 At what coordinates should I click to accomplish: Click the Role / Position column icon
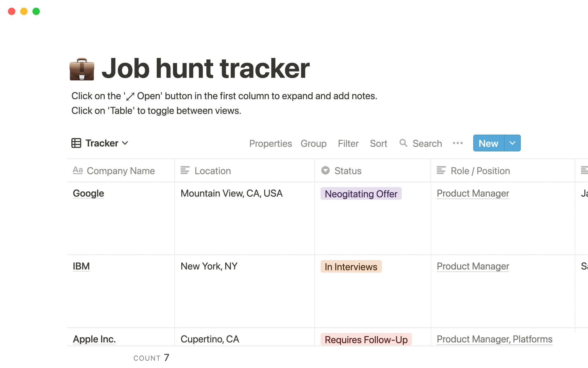(441, 171)
